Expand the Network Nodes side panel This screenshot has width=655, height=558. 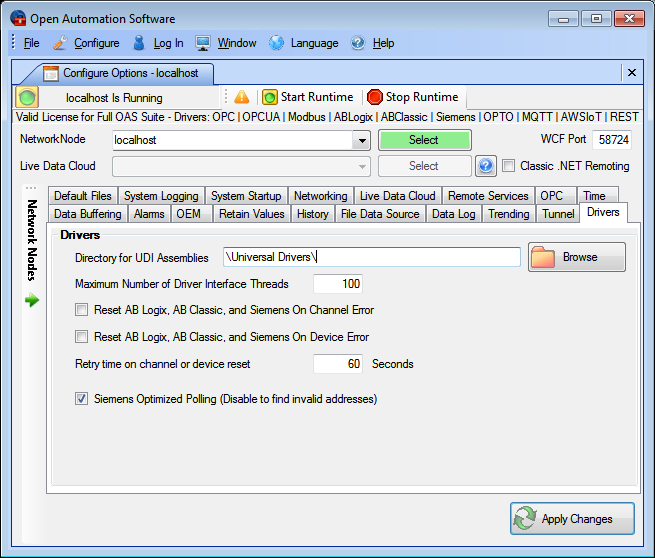coord(32,240)
